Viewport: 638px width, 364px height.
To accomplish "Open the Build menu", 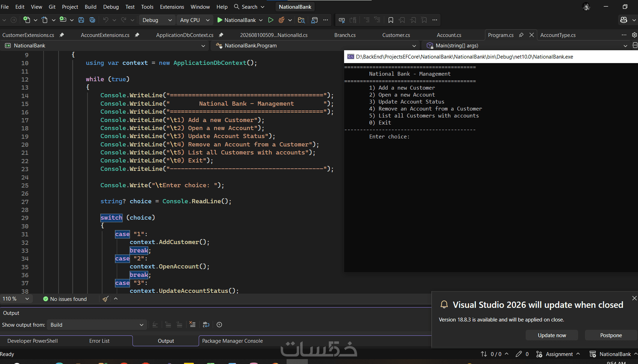I will point(90,7).
